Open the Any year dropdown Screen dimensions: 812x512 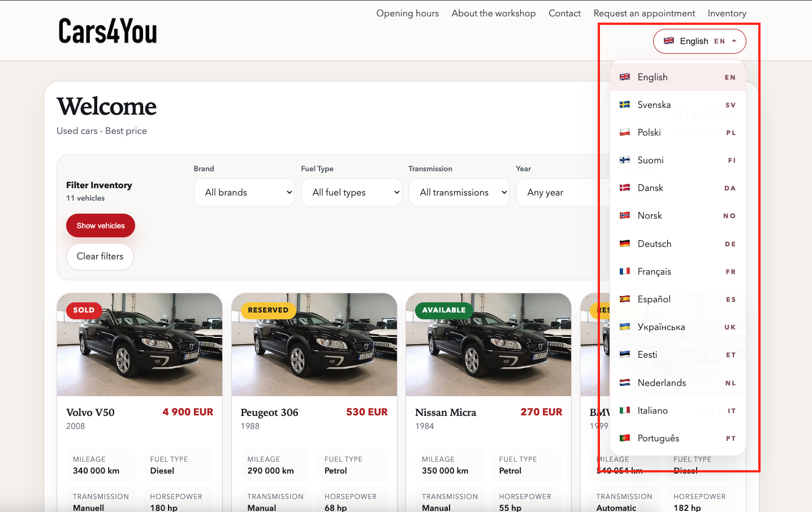[x=563, y=193]
